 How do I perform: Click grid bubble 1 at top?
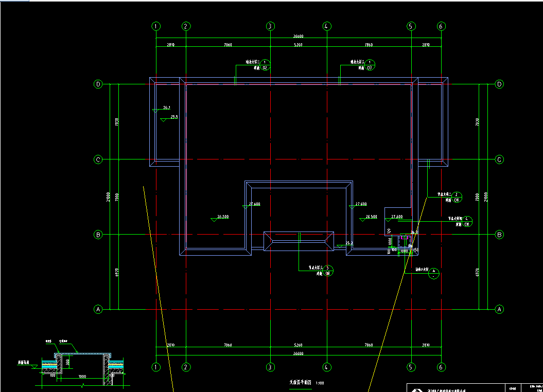(156, 26)
